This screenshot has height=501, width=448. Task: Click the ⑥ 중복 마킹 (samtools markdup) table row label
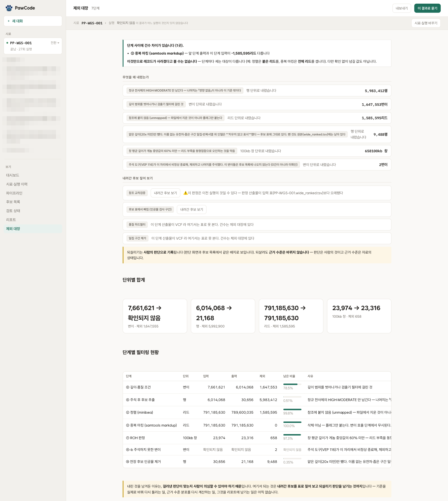[x=151, y=425]
